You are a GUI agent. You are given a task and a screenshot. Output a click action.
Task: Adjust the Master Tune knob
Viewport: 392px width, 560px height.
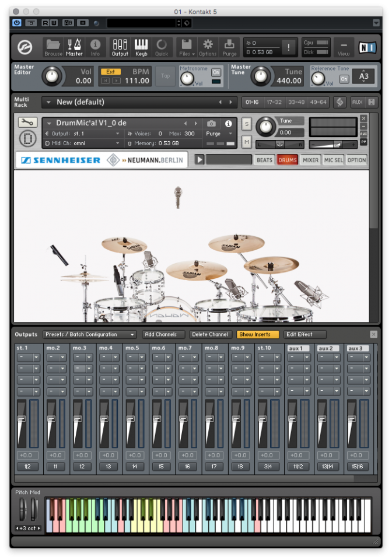pos(261,76)
